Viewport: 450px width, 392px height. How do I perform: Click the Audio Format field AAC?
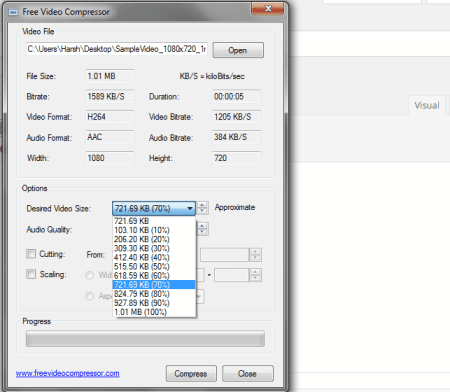pyautogui.click(x=110, y=137)
